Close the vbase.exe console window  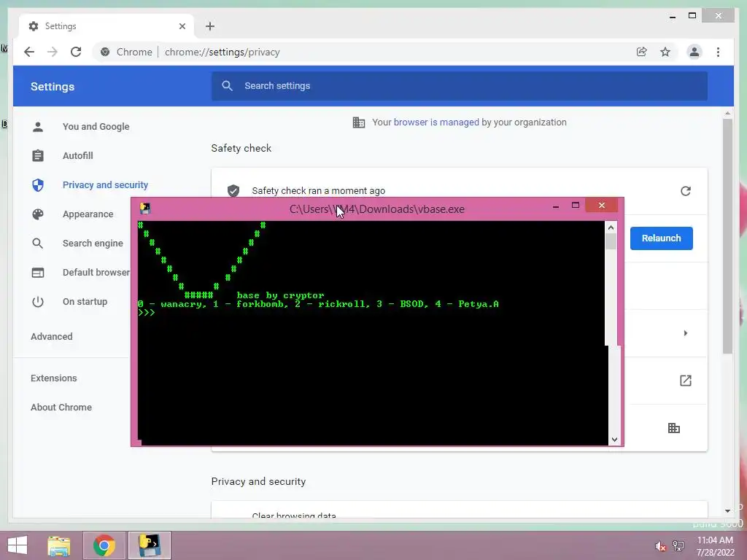coord(602,205)
